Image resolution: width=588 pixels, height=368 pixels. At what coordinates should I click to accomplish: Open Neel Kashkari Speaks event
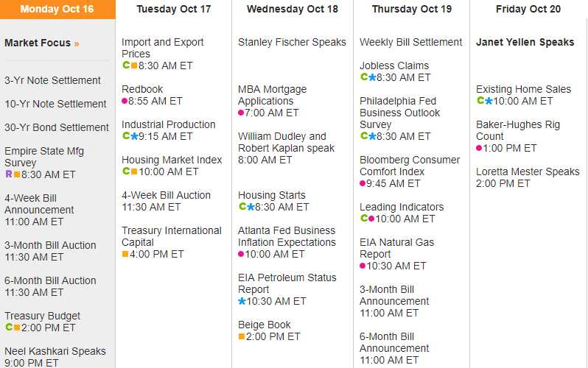55,351
